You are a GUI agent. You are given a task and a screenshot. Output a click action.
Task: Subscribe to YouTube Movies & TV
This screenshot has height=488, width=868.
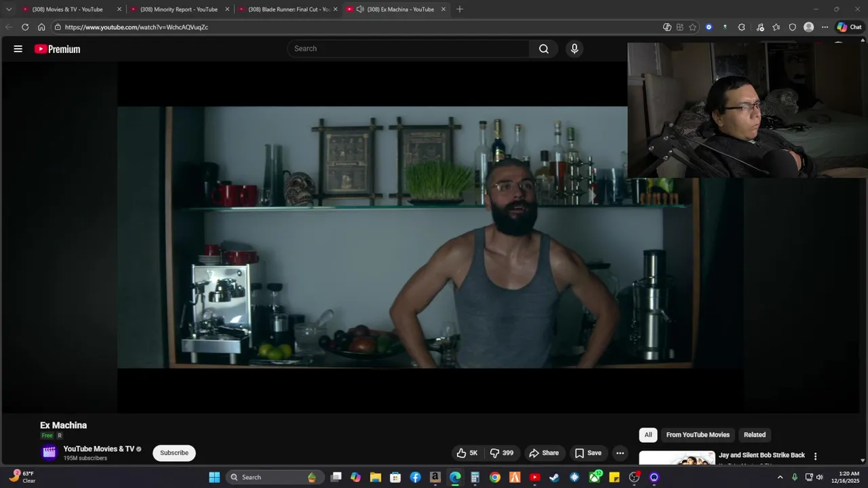coord(174,453)
